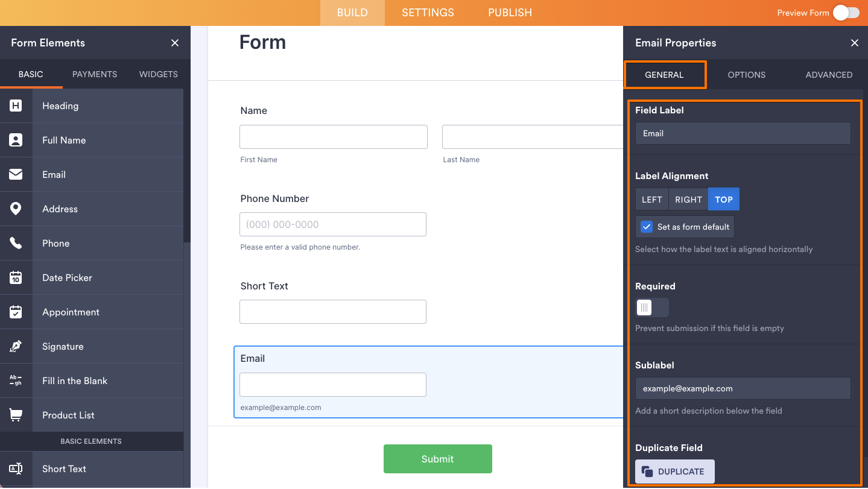Click the Product List cart icon
The height and width of the screenshot is (489, 868).
tap(16, 415)
